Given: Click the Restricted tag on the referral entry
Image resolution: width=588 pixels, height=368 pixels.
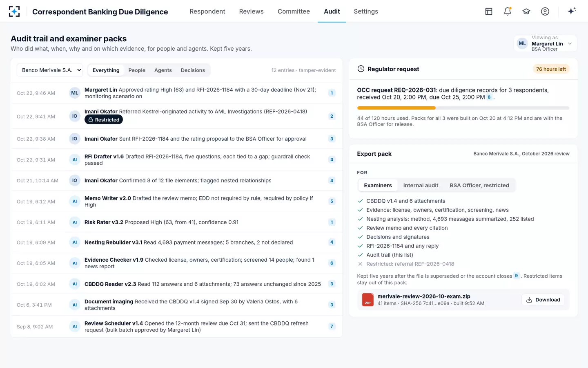Looking at the screenshot, I should pos(104,120).
